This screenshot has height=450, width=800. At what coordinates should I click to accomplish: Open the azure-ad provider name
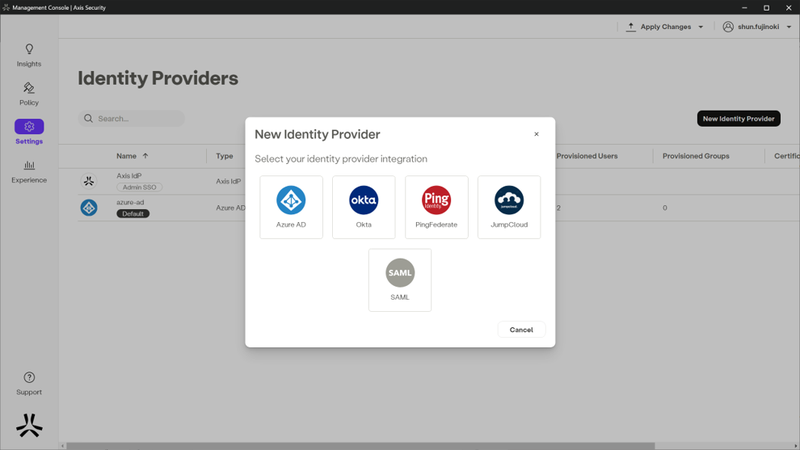(x=130, y=202)
